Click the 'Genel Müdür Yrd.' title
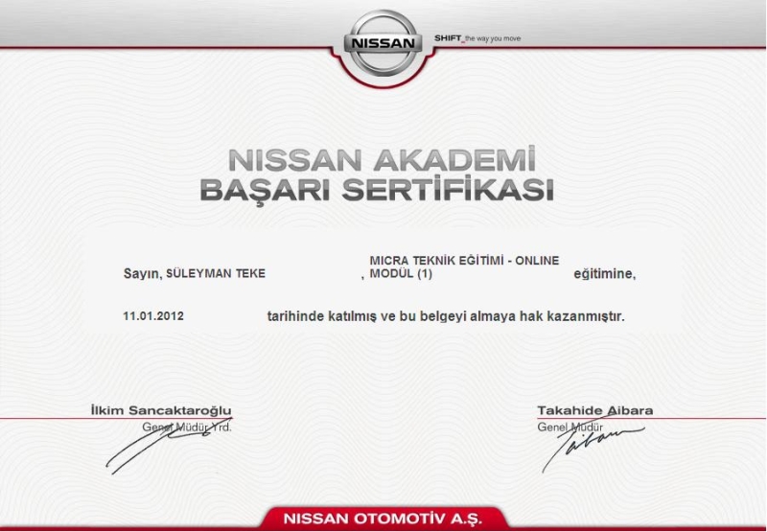Viewport: 767px width, 532px height. click(x=187, y=428)
